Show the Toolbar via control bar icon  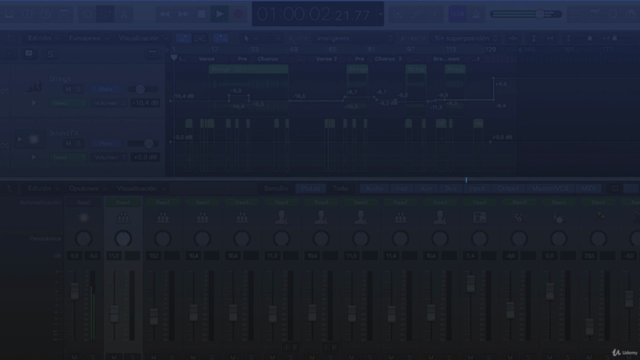point(64,14)
